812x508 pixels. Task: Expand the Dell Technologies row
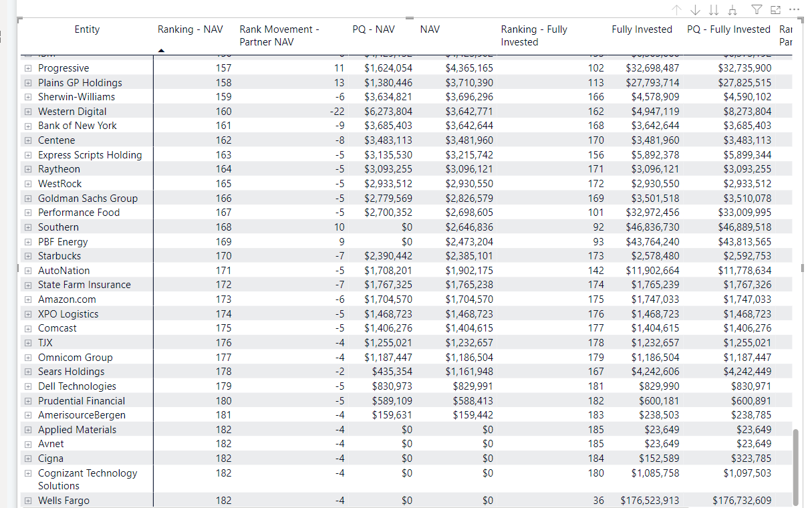(28, 386)
